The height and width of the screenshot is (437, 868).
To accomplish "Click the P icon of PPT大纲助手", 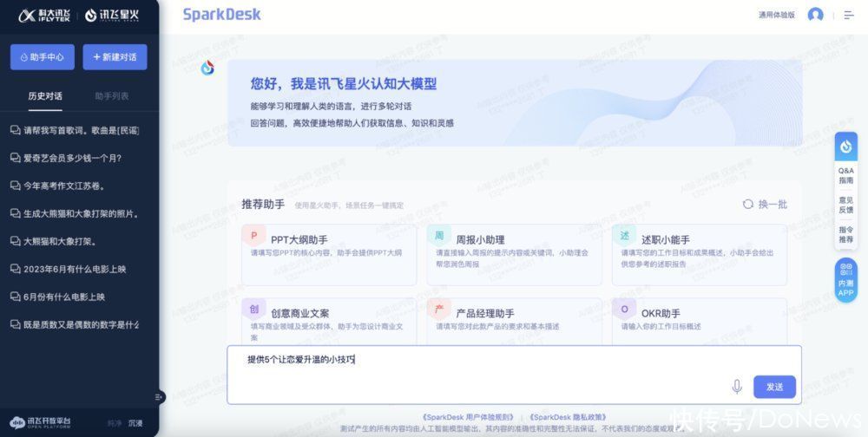I will click(x=253, y=236).
